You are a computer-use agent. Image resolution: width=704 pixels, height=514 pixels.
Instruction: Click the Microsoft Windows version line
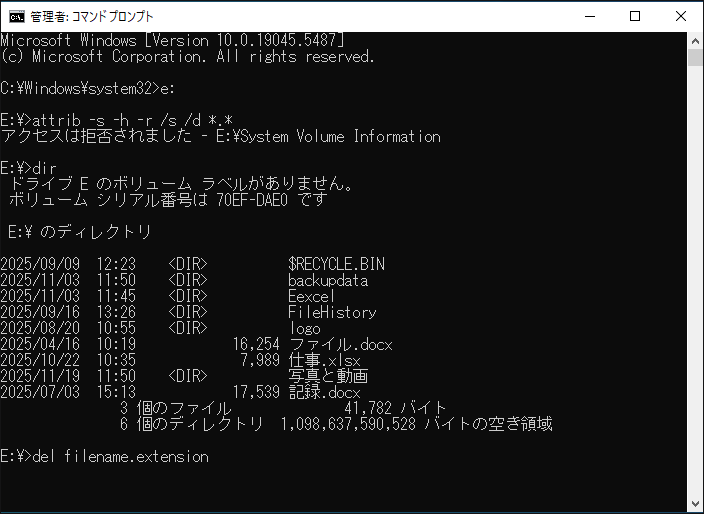[x=172, y=41]
